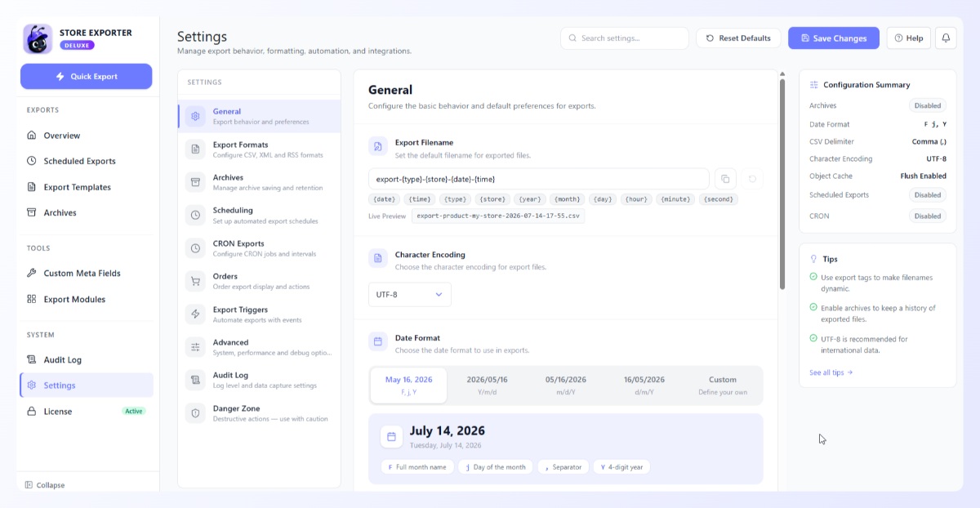This screenshot has width=980, height=508.
Task: Insert the {month} filename tag
Action: click(568, 199)
